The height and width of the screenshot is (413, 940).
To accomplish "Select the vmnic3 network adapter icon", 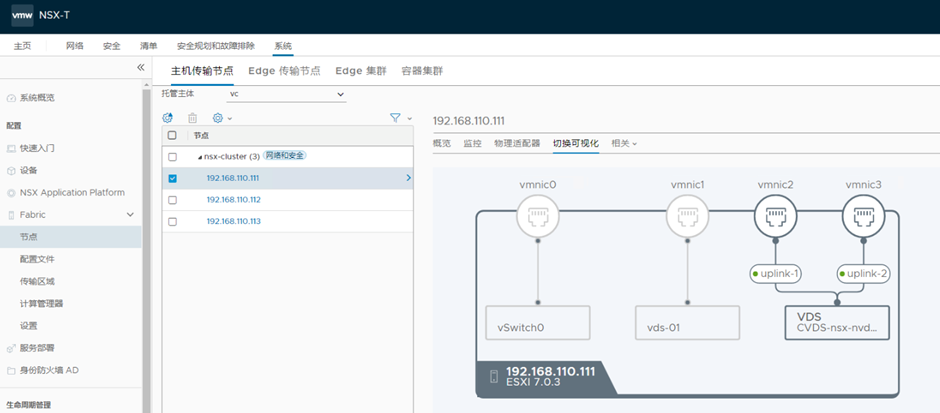I will 863,216.
